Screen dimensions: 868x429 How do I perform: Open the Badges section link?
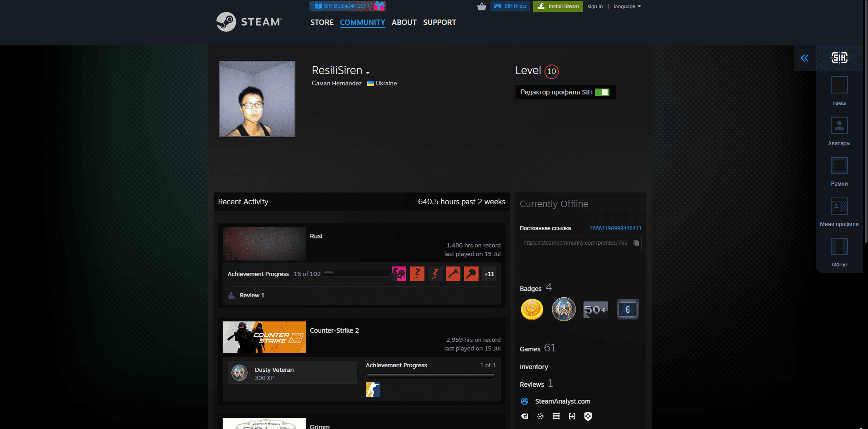pos(536,288)
